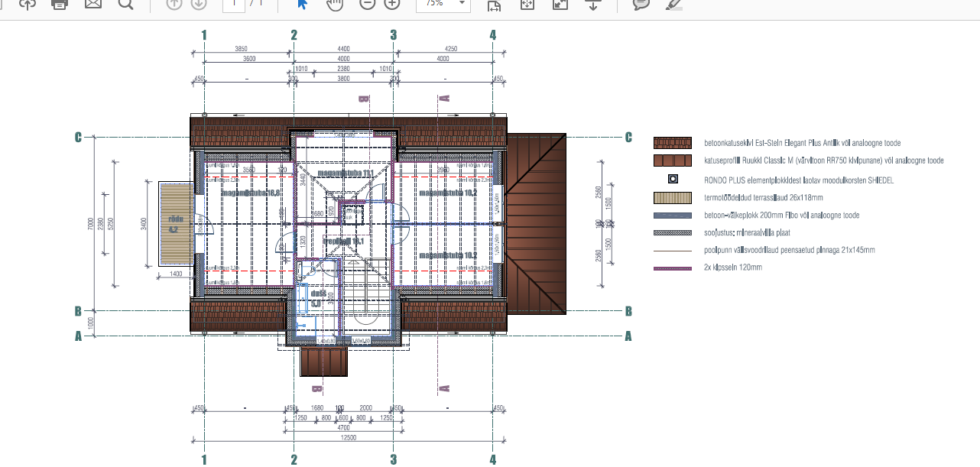
Task: Activate the arrow selection tool
Action: click(302, 3)
